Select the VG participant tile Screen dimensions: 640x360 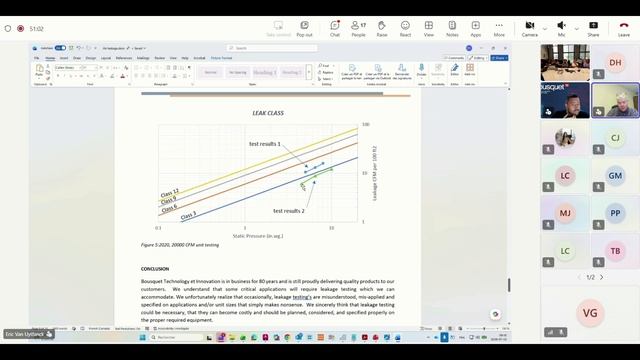590,313
